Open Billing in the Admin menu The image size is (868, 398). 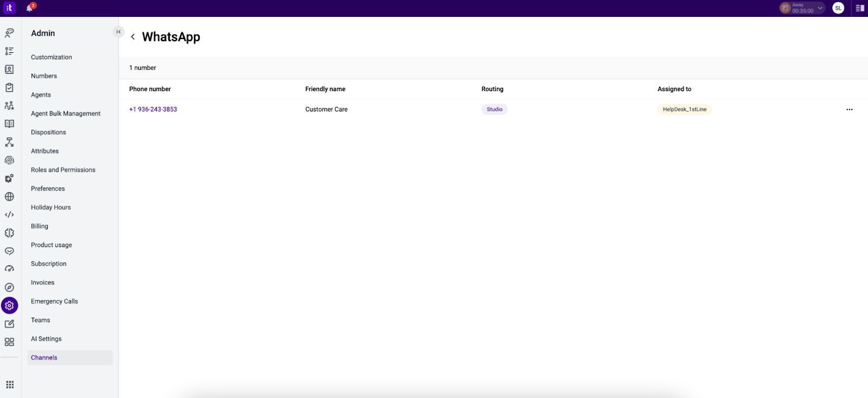click(40, 226)
